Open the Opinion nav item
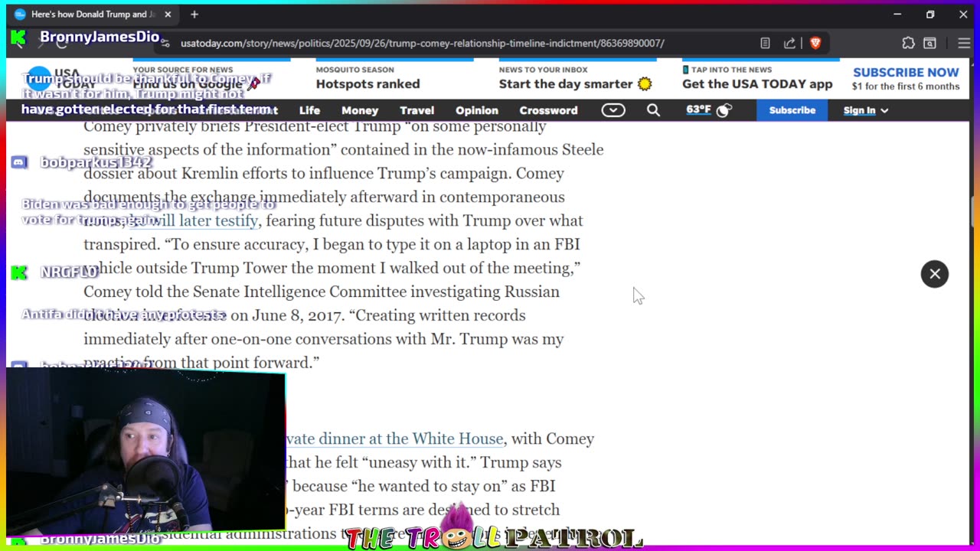 [477, 110]
